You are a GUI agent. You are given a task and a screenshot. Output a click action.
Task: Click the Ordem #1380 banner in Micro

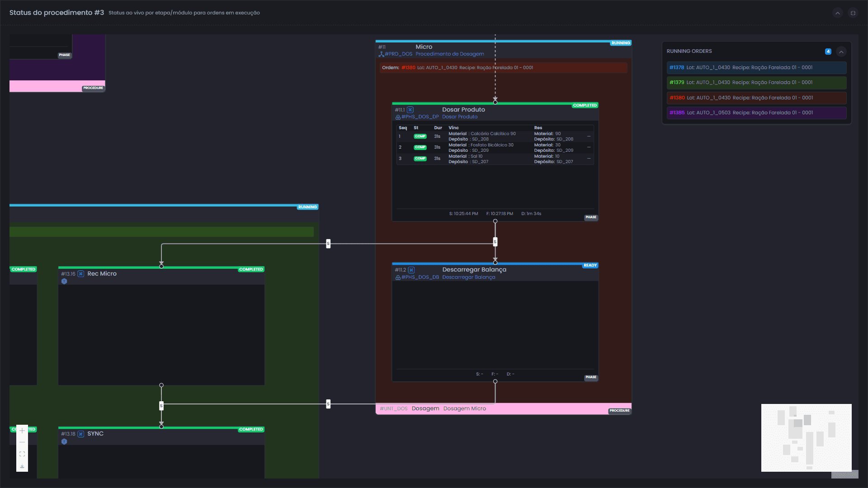coord(503,68)
